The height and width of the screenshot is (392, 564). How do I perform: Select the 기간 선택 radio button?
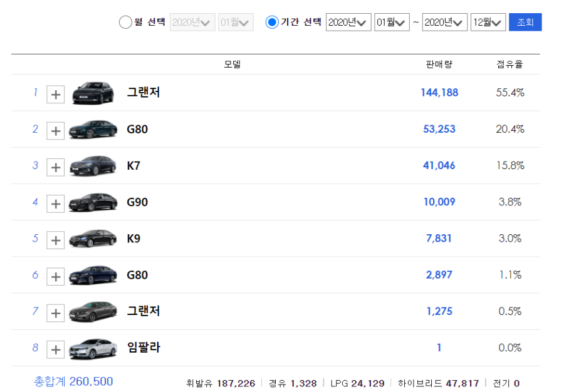coord(272,23)
